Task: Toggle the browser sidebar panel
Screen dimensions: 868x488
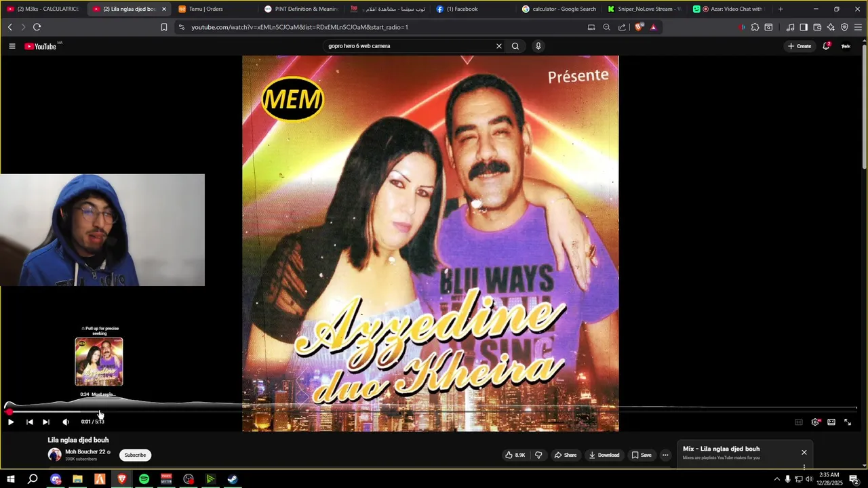Action: (x=804, y=27)
